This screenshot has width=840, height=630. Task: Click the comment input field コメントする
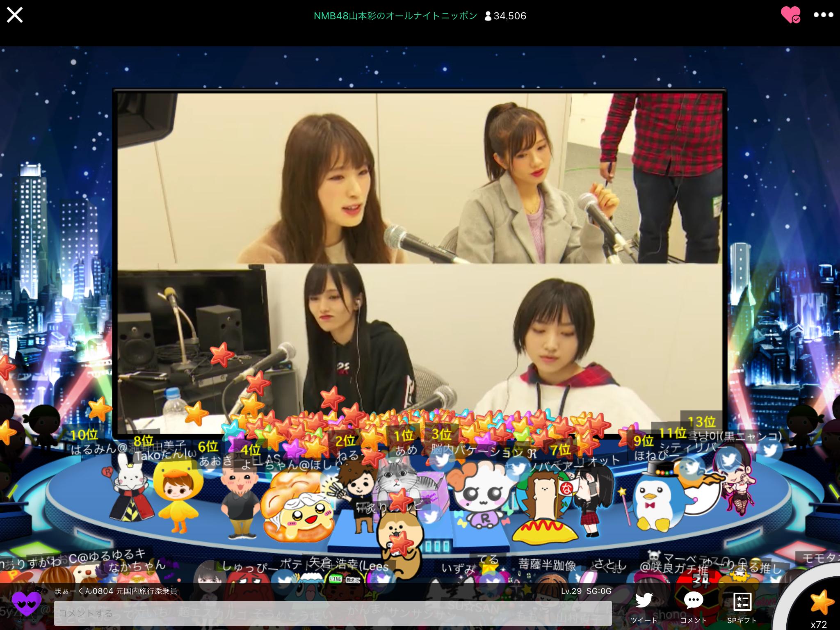pyautogui.click(x=333, y=613)
